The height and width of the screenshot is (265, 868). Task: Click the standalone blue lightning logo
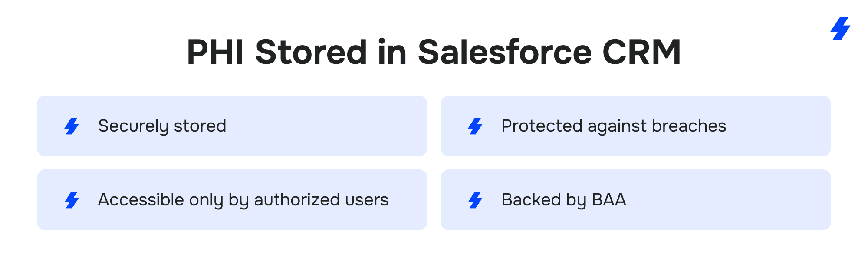pos(841,29)
